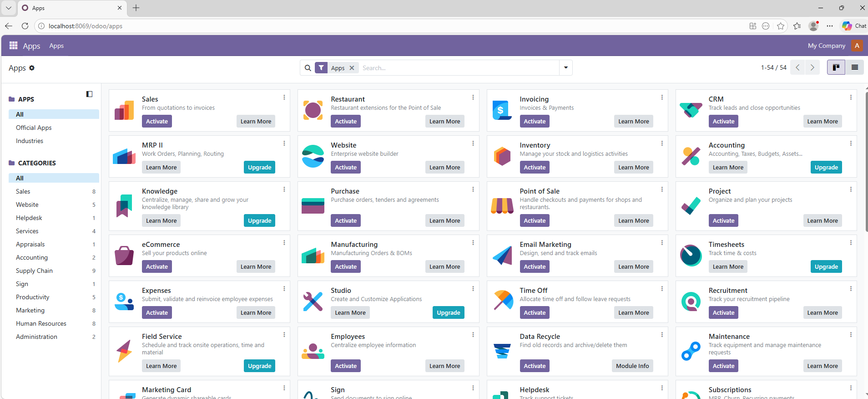Click the Inventory app icon
Viewport: 868px width, 399px height.
[502, 156]
